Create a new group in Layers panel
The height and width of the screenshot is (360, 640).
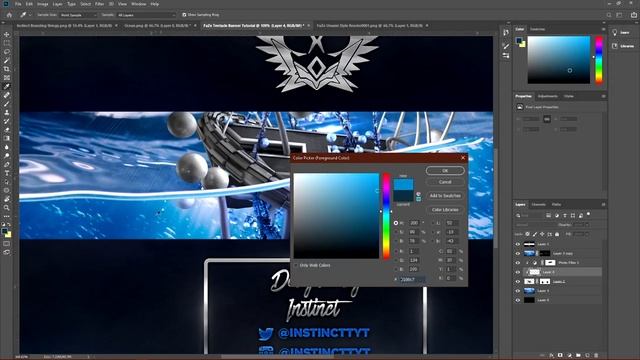point(578,356)
